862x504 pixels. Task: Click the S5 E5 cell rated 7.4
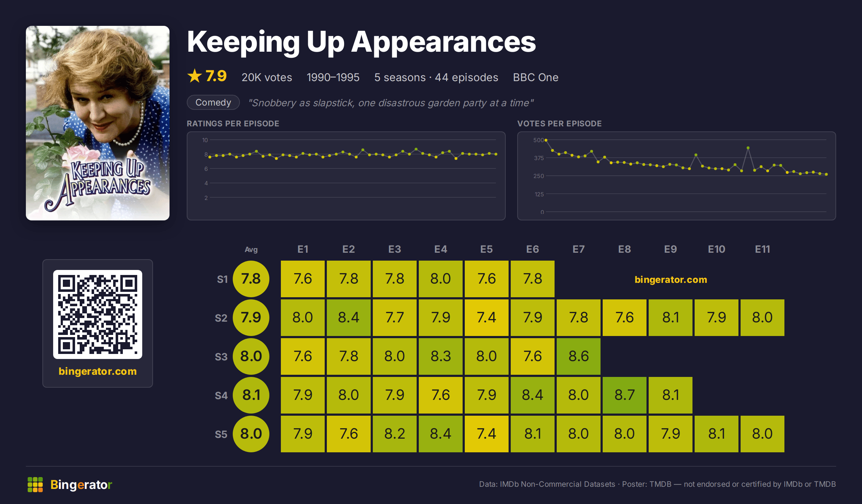click(x=487, y=434)
